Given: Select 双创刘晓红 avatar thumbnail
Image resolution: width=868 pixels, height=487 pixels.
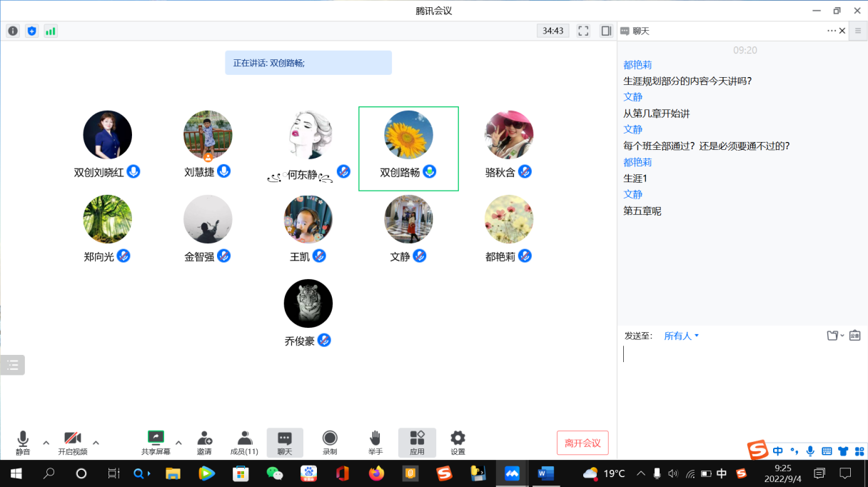Looking at the screenshot, I should point(108,135).
